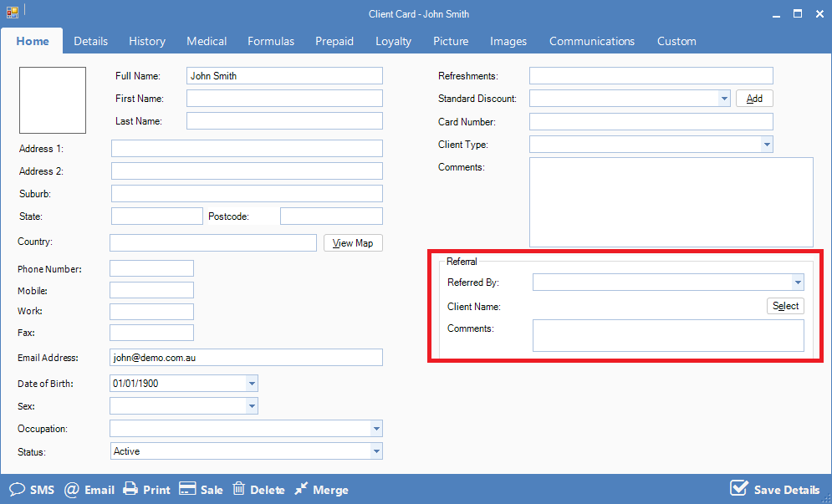Image resolution: width=832 pixels, height=504 pixels.
Task: Switch to the Medical tab
Action: click(x=207, y=41)
